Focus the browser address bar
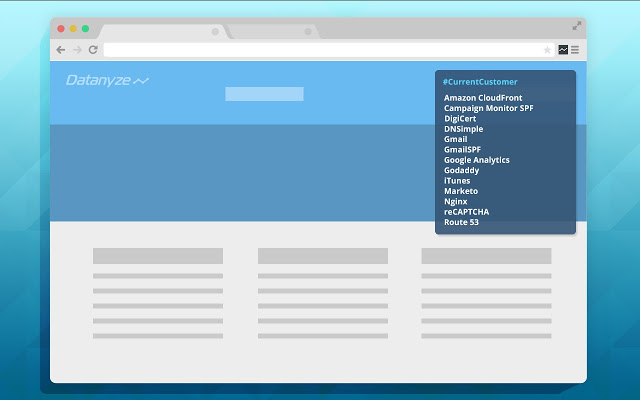The height and width of the screenshot is (400, 640). point(329,50)
